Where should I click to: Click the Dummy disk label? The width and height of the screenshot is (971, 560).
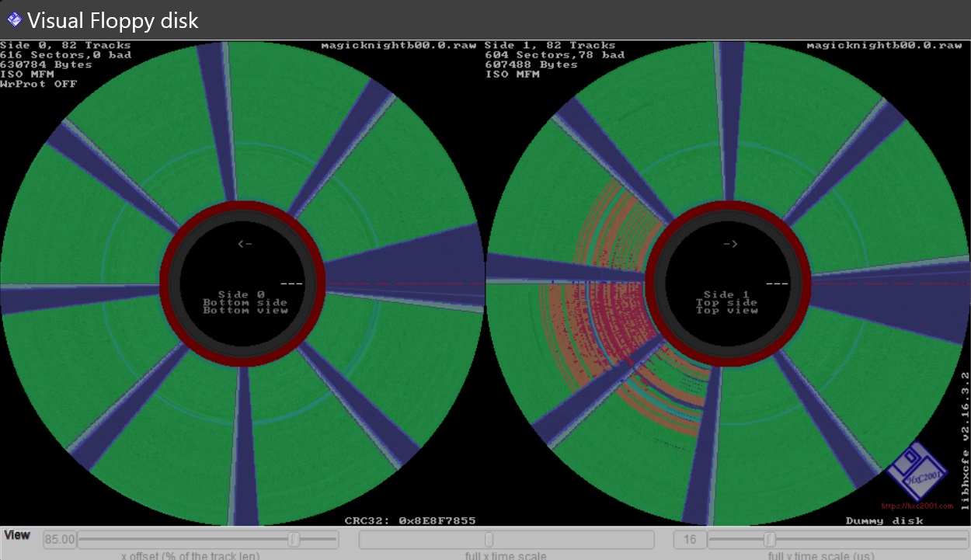(x=884, y=520)
